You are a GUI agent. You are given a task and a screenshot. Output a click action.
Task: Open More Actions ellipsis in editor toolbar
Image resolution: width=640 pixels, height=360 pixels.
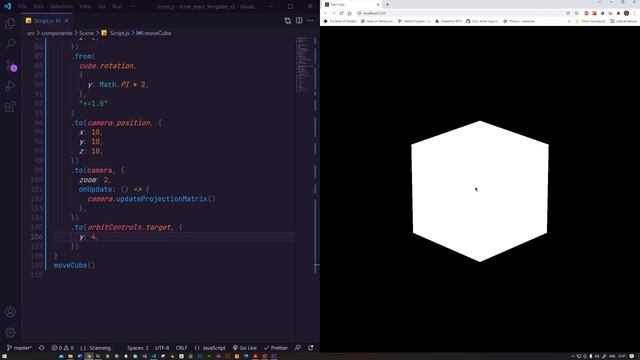[310, 20]
